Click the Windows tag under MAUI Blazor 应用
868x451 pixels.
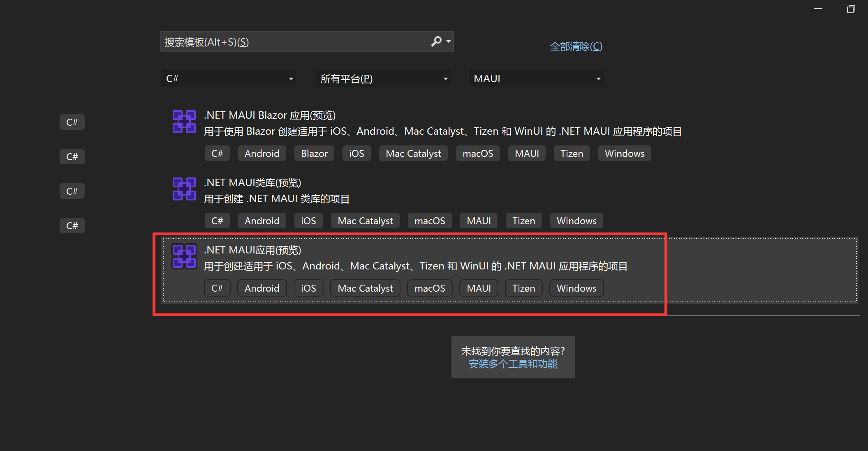[625, 154]
